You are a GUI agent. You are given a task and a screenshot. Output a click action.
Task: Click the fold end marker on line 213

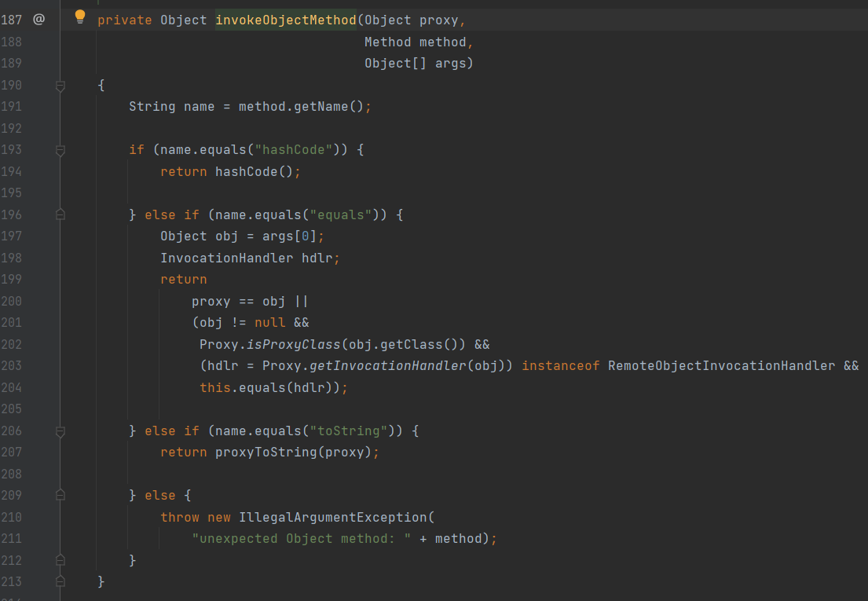(x=60, y=582)
